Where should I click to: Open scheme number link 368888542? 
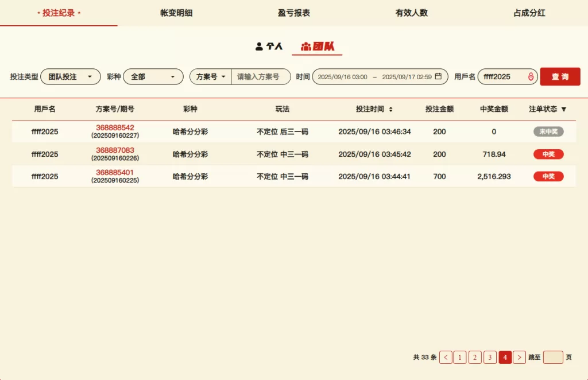(x=115, y=127)
